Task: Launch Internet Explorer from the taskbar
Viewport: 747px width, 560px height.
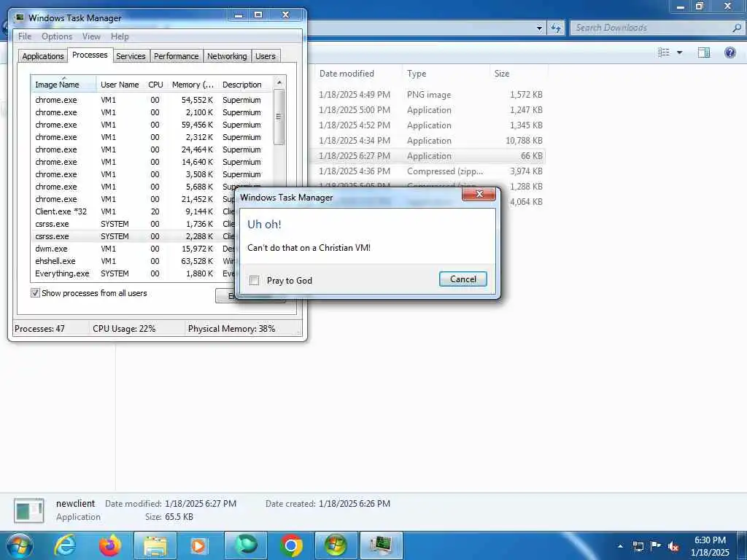Action: pyautogui.click(x=65, y=545)
